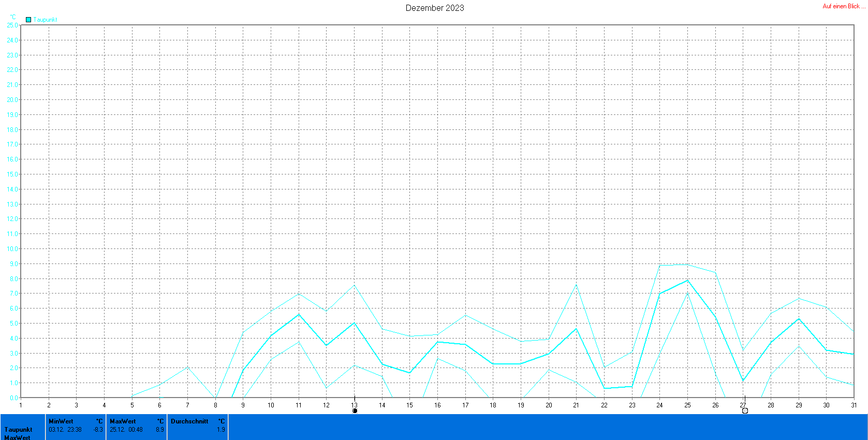The width and height of the screenshot is (868, 440).
Task: Click the 'Taupunkt' row label in table
Action: (19, 430)
